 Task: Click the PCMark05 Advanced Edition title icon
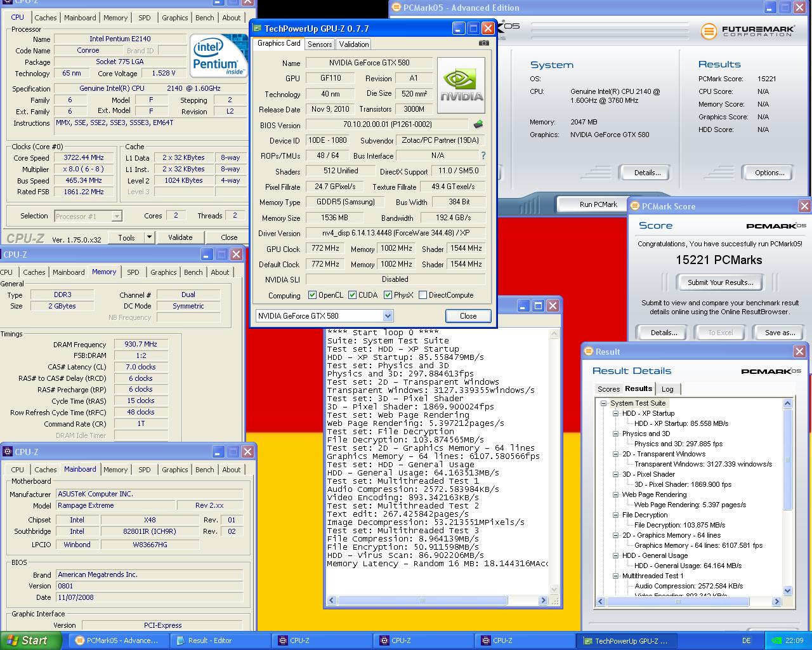[x=396, y=8]
